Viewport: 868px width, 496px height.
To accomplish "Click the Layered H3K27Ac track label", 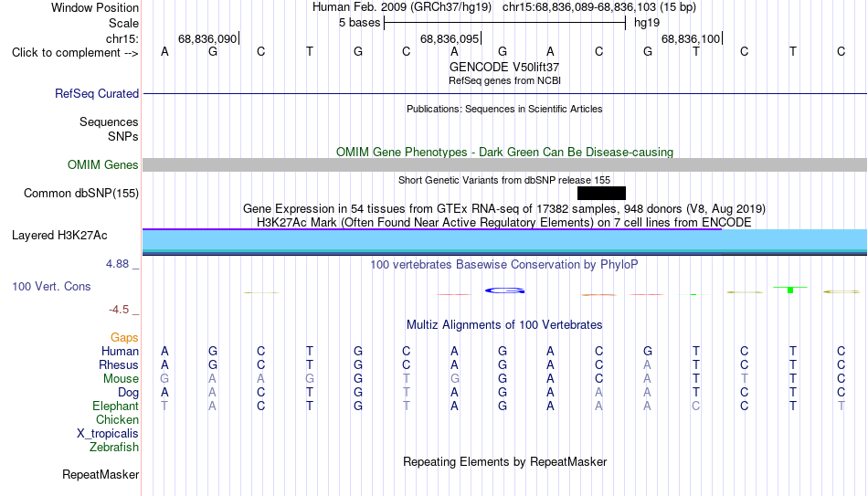I will click(59, 236).
